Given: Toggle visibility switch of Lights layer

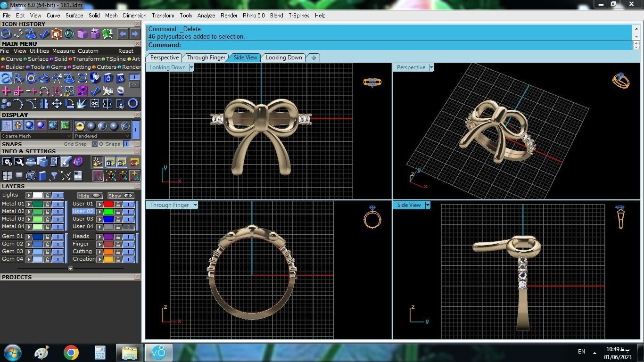Looking at the screenshot, I should 58,195.
